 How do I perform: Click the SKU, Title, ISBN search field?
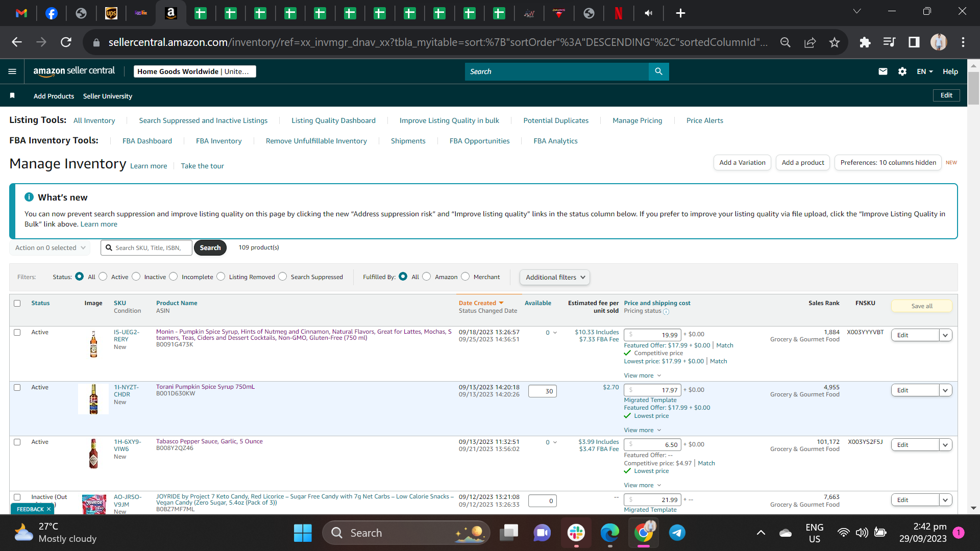point(146,248)
